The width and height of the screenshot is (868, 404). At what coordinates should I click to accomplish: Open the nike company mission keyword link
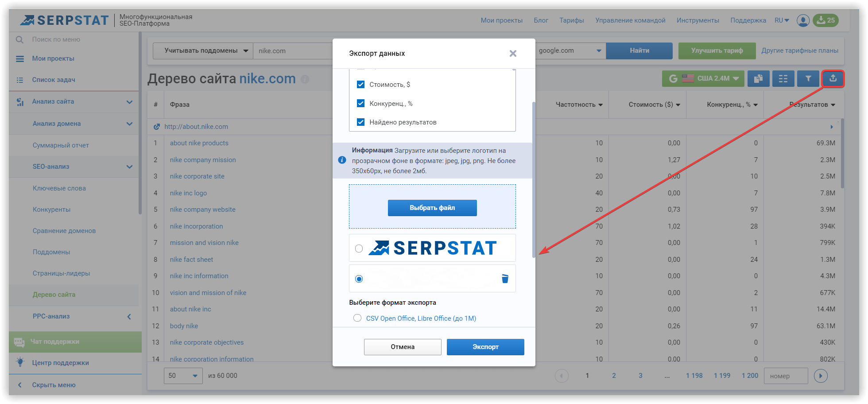pos(203,160)
